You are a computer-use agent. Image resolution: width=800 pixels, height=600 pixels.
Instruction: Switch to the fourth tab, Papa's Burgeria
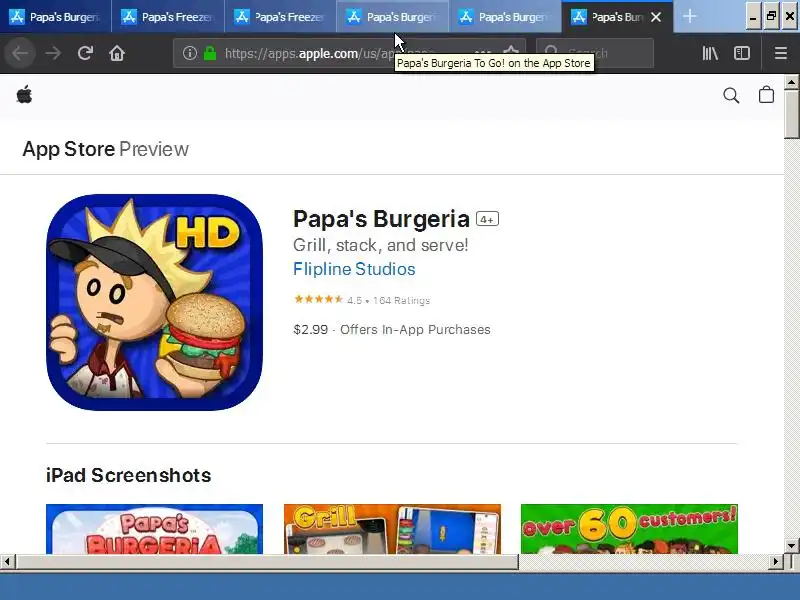coord(392,17)
